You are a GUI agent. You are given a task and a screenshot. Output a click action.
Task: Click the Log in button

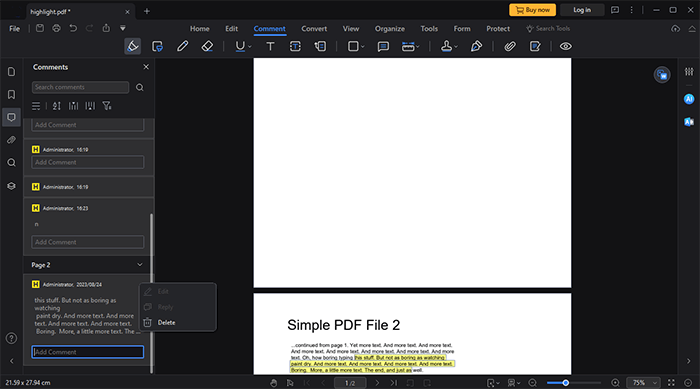tap(582, 10)
